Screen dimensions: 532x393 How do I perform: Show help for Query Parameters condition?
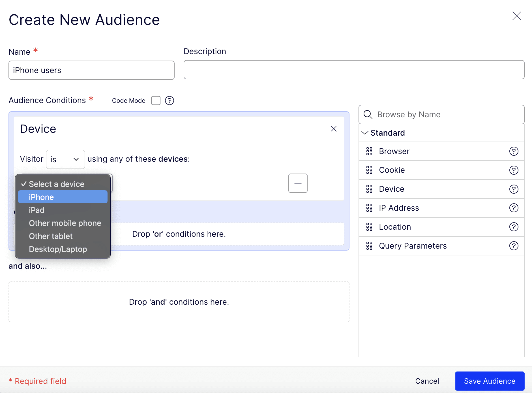(514, 246)
